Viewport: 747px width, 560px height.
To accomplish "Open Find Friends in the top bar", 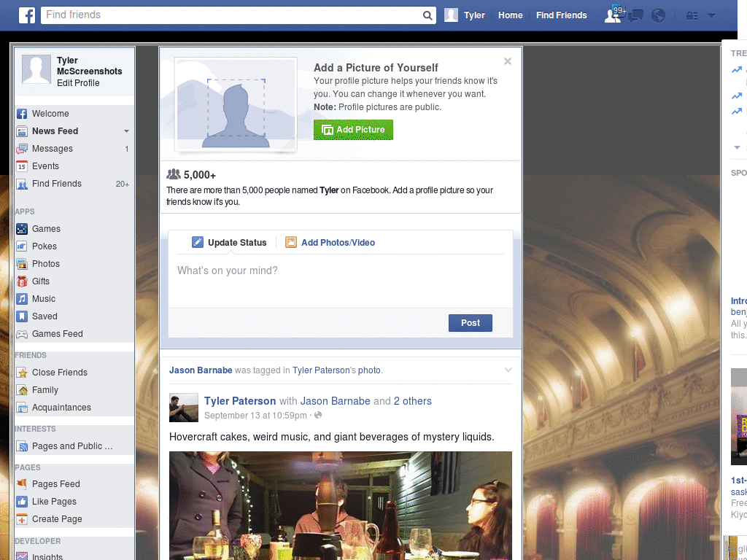I will coord(561,15).
